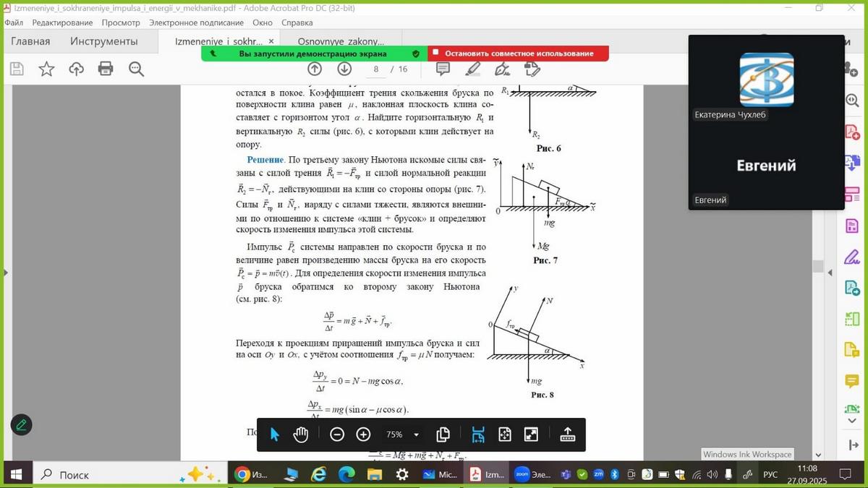
Task: Switch to Osnovnyye_zakony tab
Action: 341,41
